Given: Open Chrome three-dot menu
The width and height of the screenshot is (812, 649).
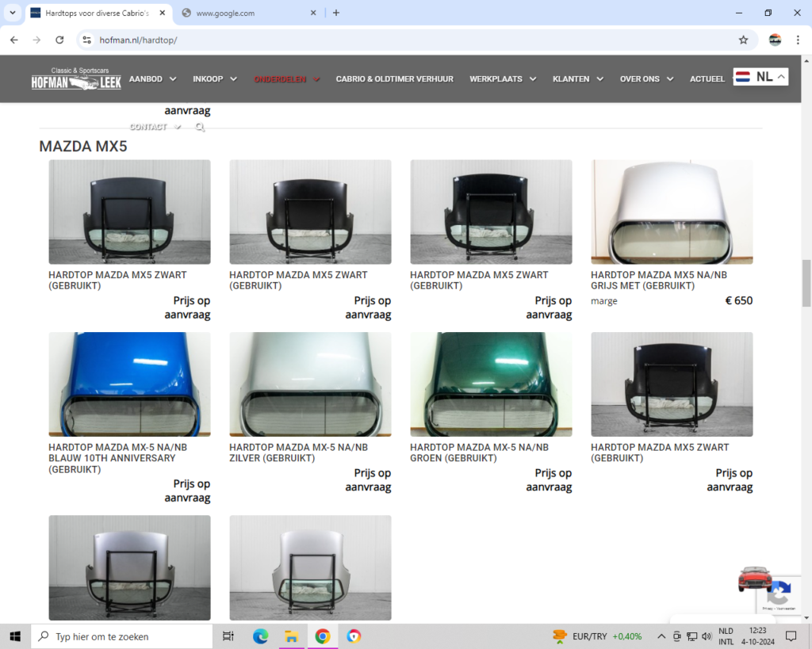Looking at the screenshot, I should (x=798, y=40).
